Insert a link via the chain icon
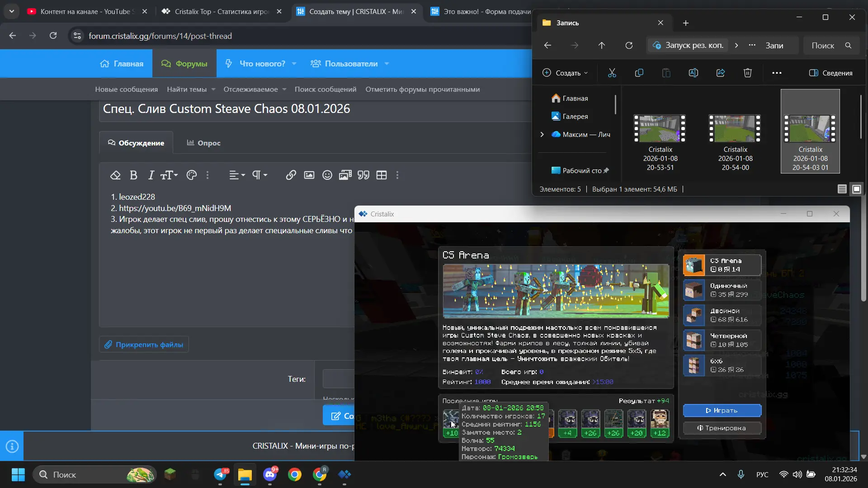 pyautogui.click(x=291, y=175)
